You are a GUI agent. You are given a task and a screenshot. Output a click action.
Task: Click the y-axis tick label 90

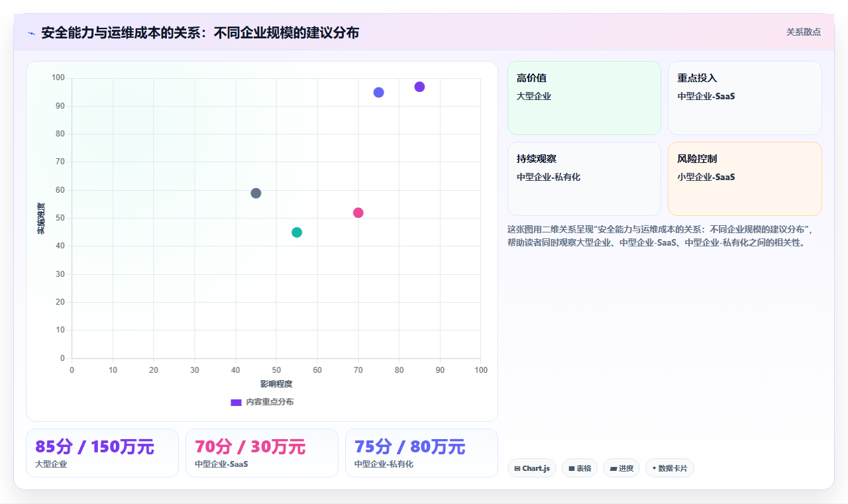(x=60, y=106)
